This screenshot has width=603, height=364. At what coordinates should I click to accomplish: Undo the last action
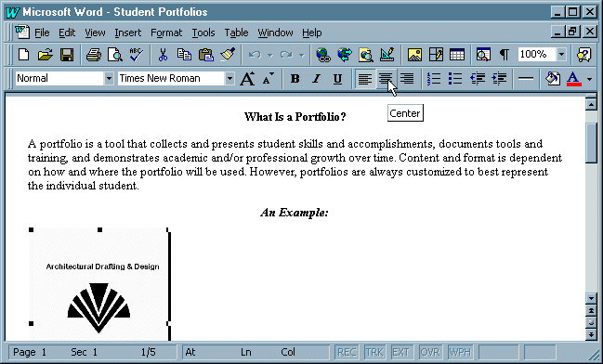coord(255,55)
